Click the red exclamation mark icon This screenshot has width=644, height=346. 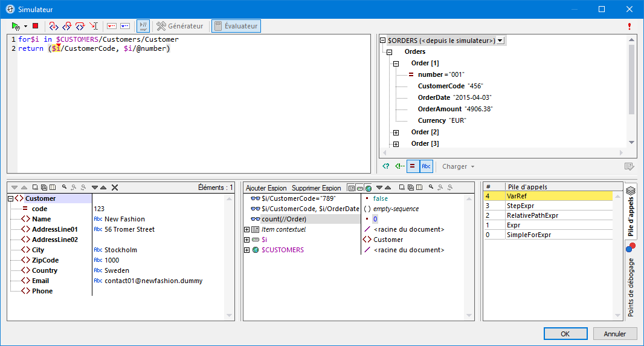pos(630,27)
